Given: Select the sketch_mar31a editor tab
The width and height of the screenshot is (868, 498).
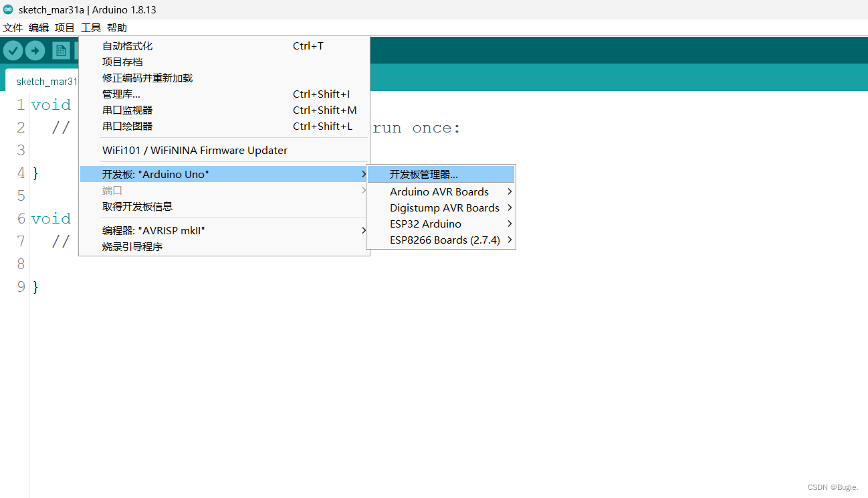Looking at the screenshot, I should (42, 81).
